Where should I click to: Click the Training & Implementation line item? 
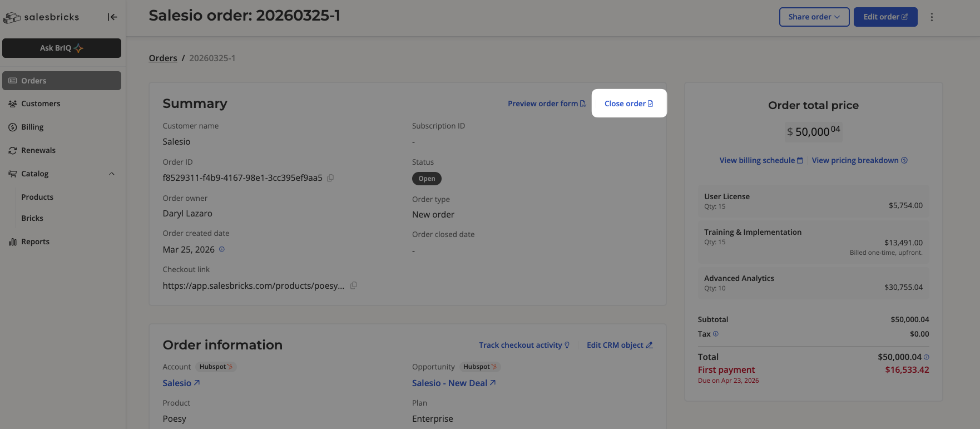click(813, 241)
